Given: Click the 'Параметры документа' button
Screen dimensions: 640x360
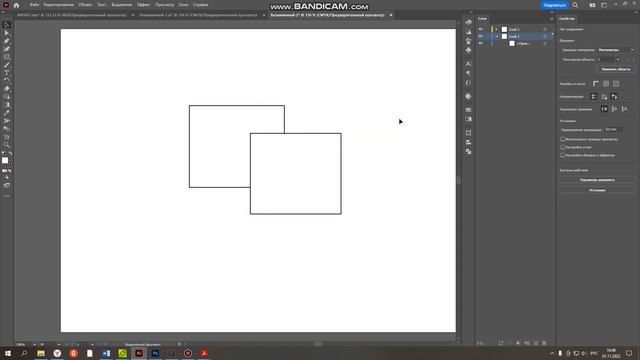Looking at the screenshot, I should coord(597,180).
